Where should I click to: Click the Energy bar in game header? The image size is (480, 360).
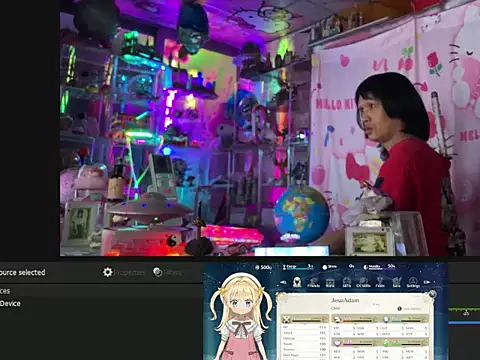tap(298, 267)
